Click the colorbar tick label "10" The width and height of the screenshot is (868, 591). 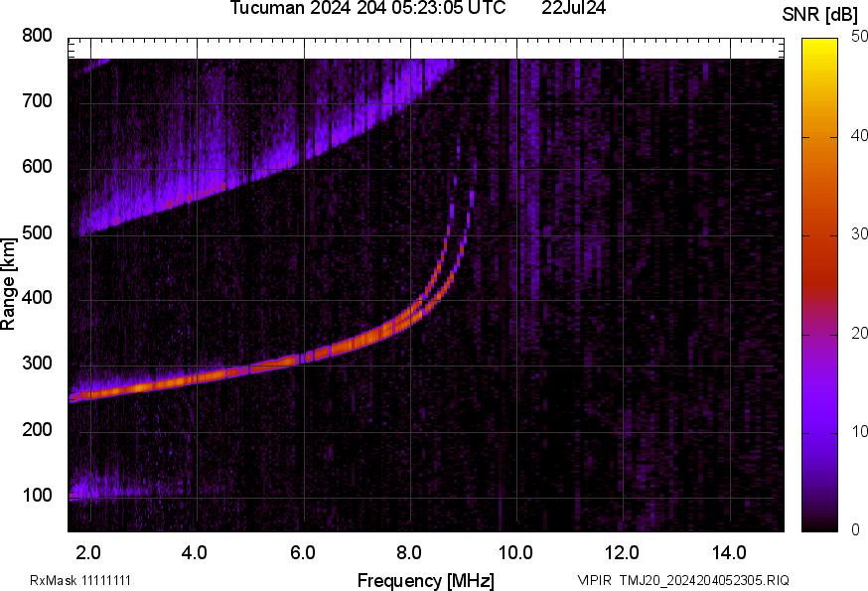859,432
